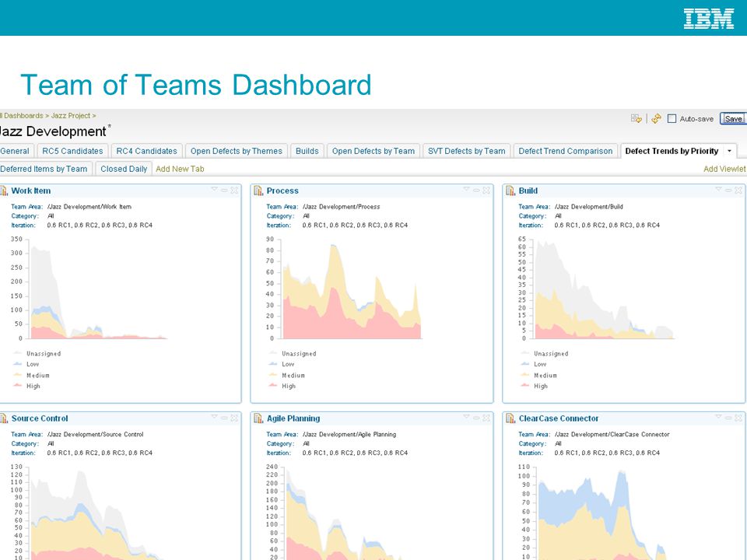Remove the Process viewlet with its X icon

pos(486,190)
